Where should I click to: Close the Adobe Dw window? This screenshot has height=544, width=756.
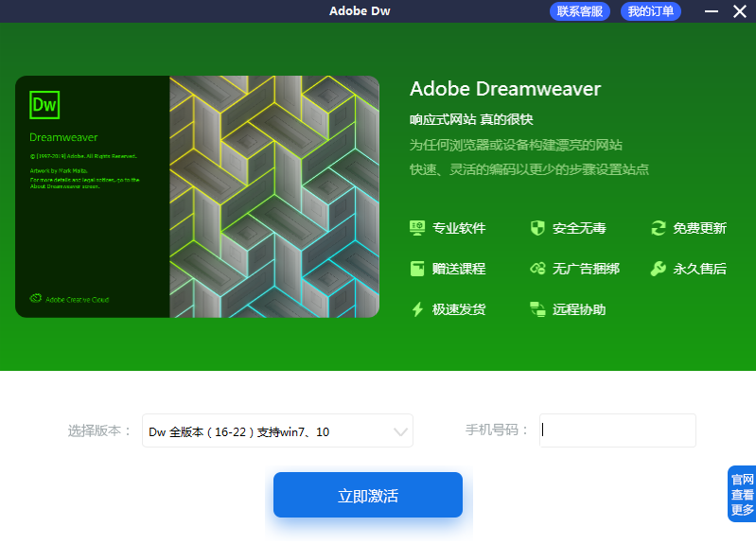[x=740, y=11]
